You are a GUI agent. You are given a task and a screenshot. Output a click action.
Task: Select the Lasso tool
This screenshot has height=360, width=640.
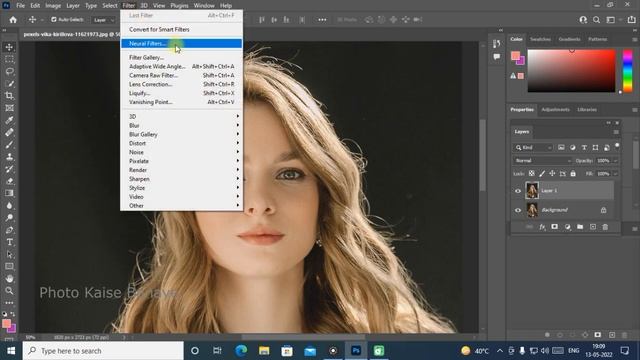point(9,71)
